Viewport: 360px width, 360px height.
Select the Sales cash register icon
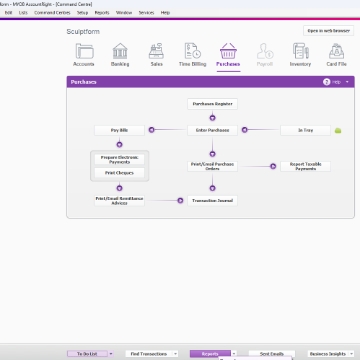(156, 51)
